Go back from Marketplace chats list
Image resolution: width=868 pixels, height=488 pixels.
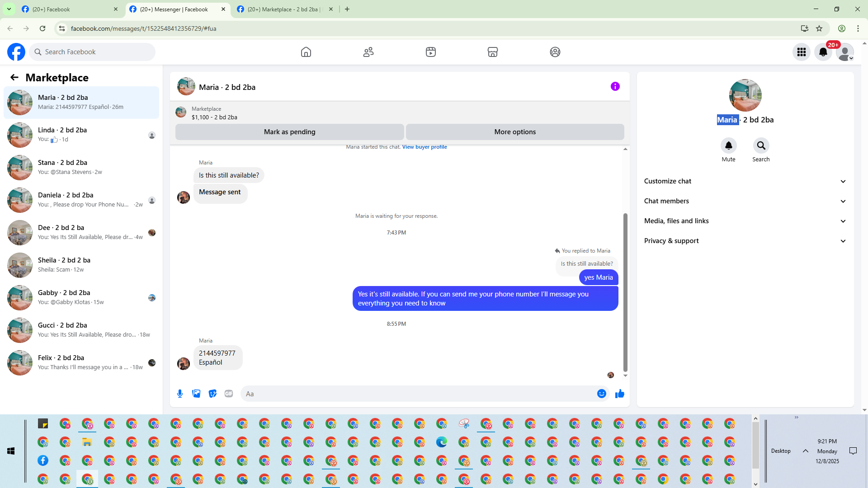[14, 77]
